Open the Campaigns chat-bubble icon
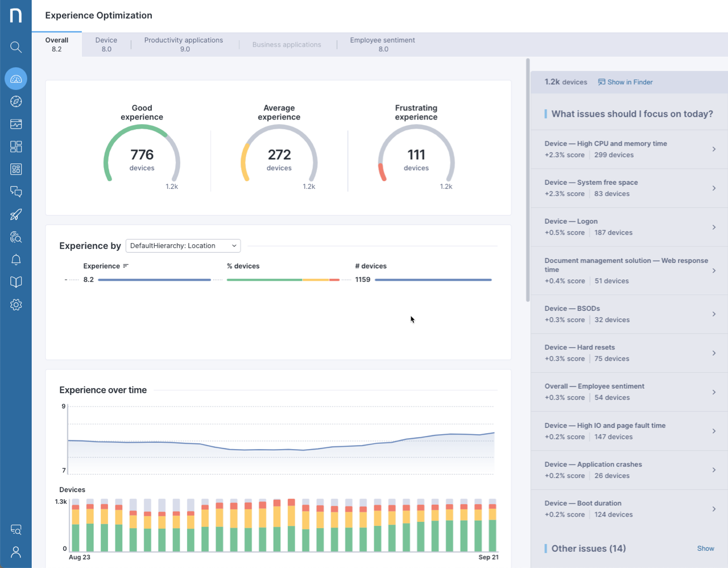728x568 pixels. coord(15,192)
